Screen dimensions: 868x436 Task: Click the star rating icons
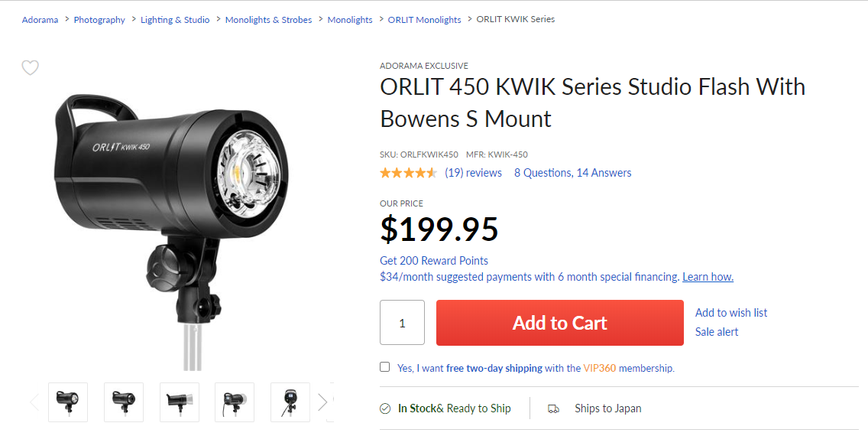(x=408, y=173)
